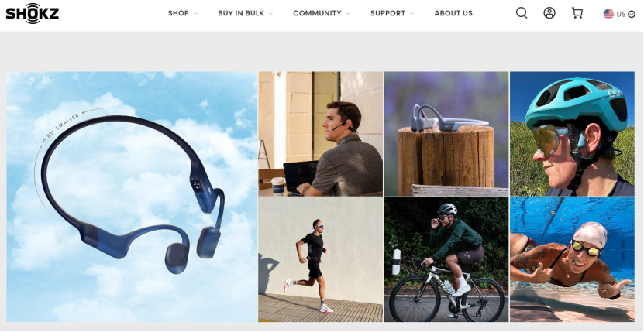
Task: Open the headphones on wooden stump photo
Action: click(x=446, y=134)
